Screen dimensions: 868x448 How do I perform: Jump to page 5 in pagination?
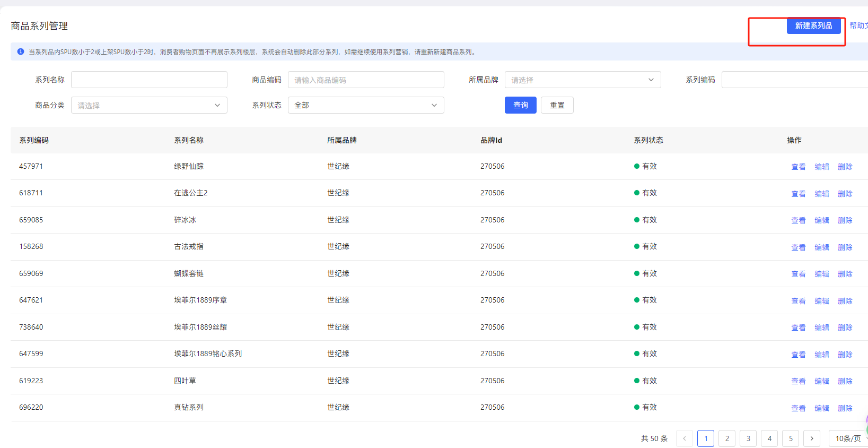[x=790, y=438]
